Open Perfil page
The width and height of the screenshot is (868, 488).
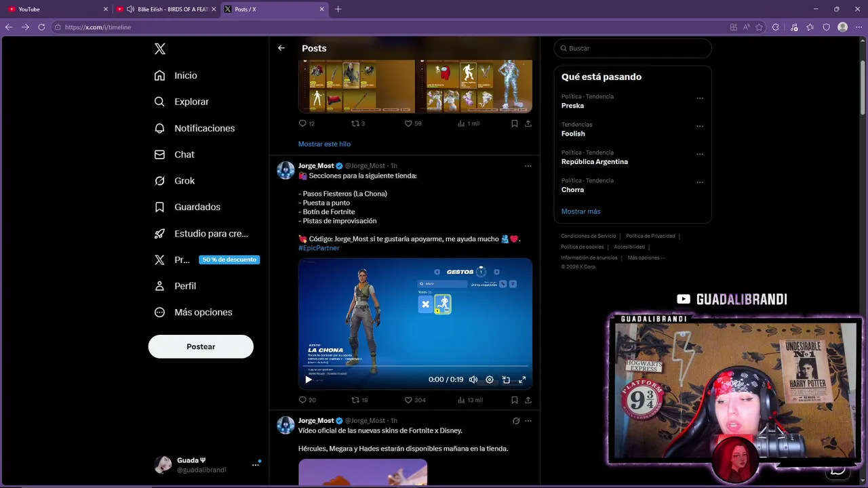(175, 286)
